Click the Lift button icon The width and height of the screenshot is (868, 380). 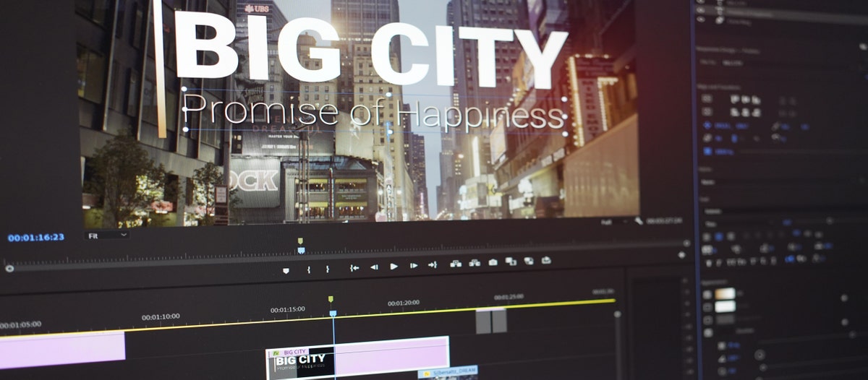click(456, 264)
